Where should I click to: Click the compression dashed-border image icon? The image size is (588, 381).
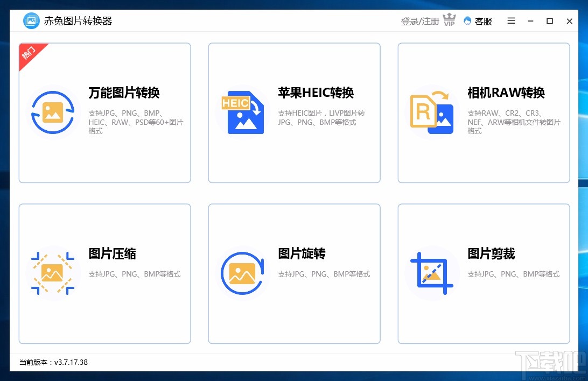click(x=53, y=273)
